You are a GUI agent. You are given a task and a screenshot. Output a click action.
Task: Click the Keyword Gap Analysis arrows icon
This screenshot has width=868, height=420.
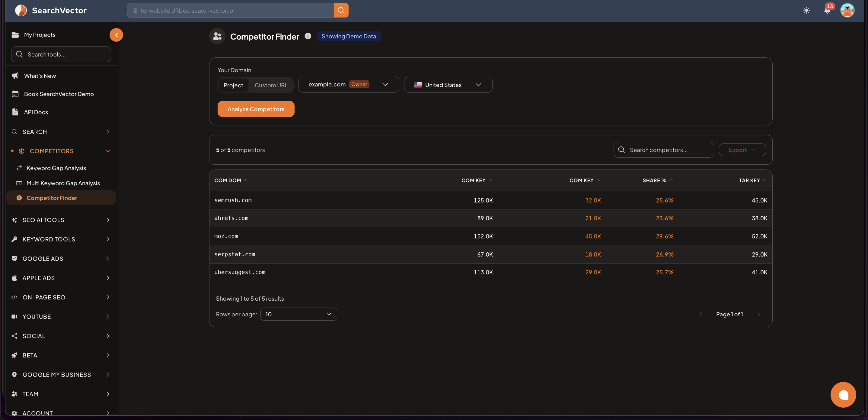coord(19,168)
